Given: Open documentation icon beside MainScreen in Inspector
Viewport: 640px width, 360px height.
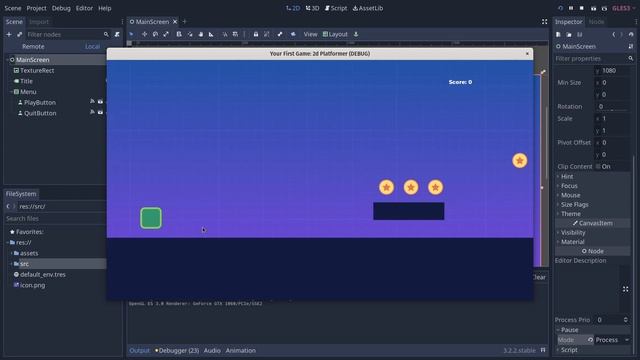Looking at the screenshot, I should (x=631, y=47).
